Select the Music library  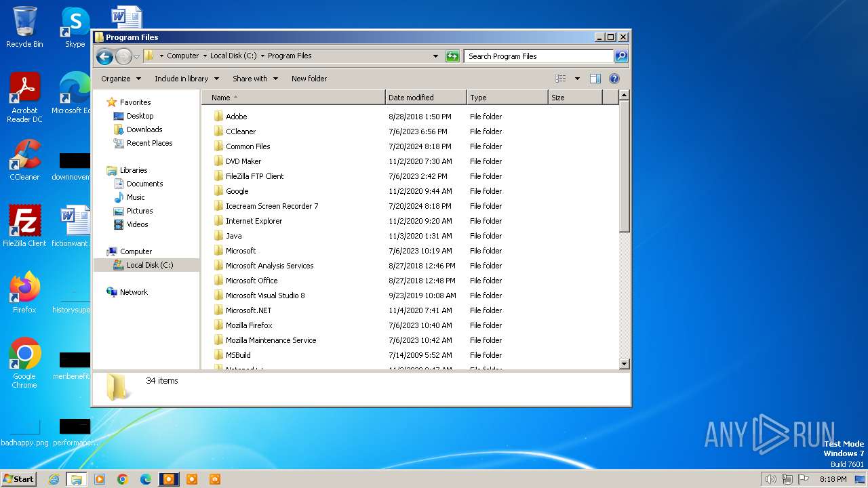pos(136,197)
